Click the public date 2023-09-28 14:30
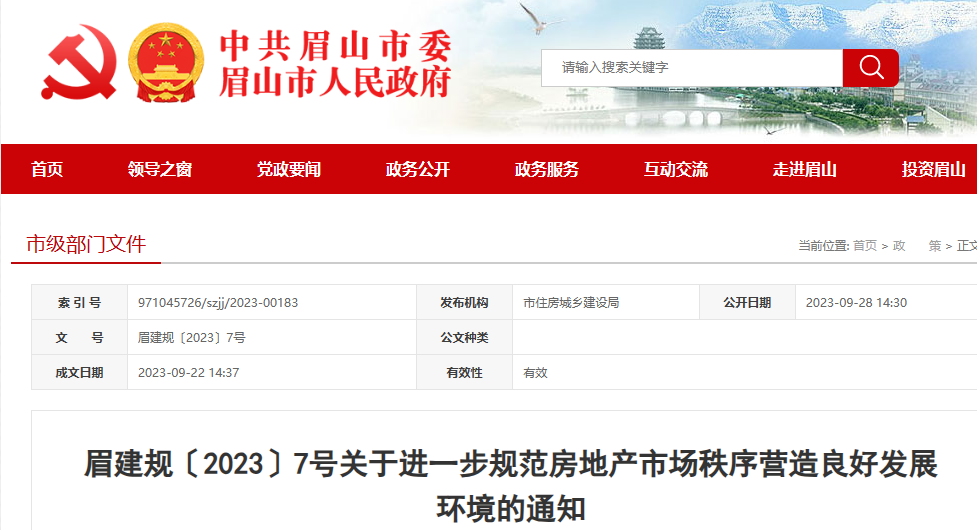 [856, 303]
